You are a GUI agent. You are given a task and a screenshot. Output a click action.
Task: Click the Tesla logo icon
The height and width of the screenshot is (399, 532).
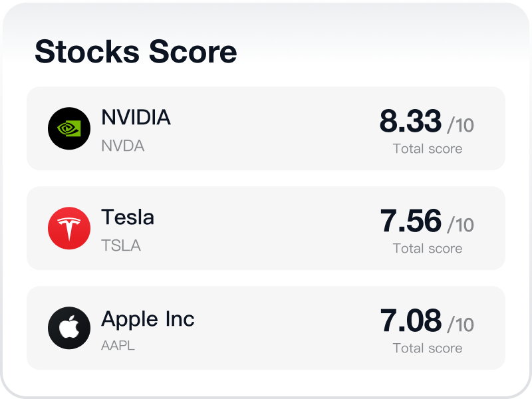(x=69, y=228)
